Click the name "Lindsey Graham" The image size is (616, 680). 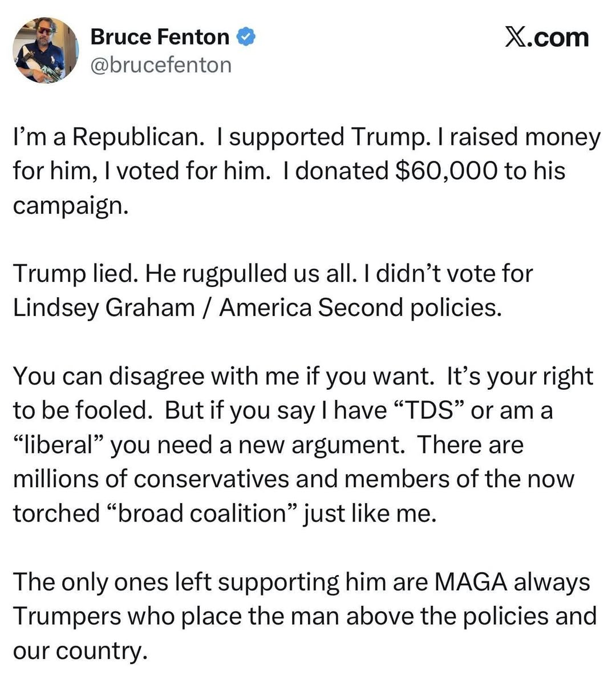(x=104, y=308)
